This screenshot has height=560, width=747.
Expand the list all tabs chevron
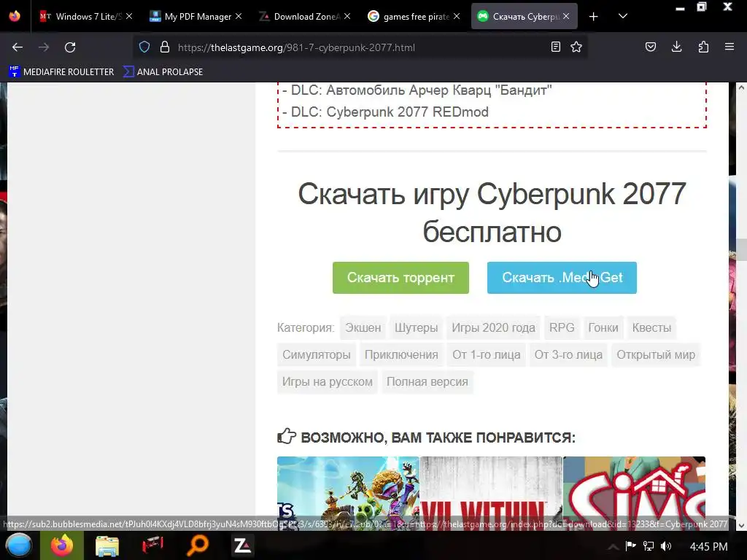[x=623, y=16]
